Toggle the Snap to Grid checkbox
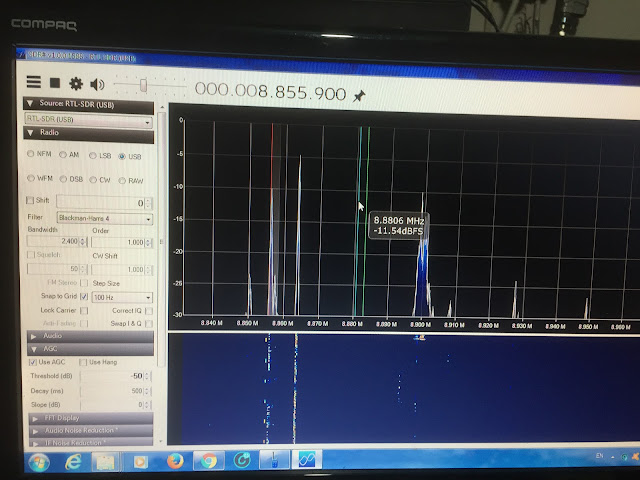The width and height of the screenshot is (640, 480). (84, 296)
